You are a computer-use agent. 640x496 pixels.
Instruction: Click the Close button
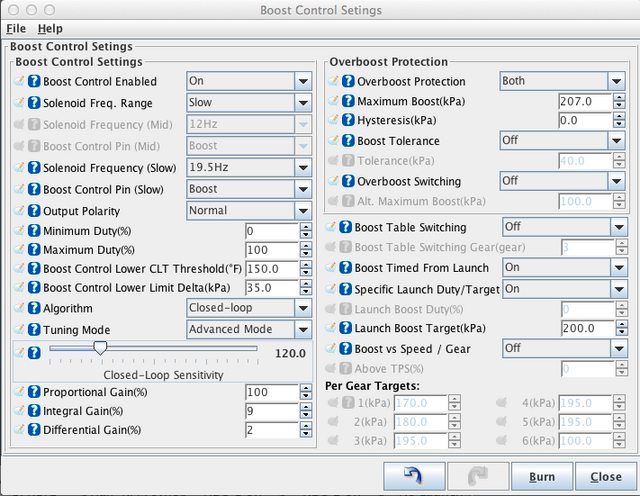tap(606, 476)
